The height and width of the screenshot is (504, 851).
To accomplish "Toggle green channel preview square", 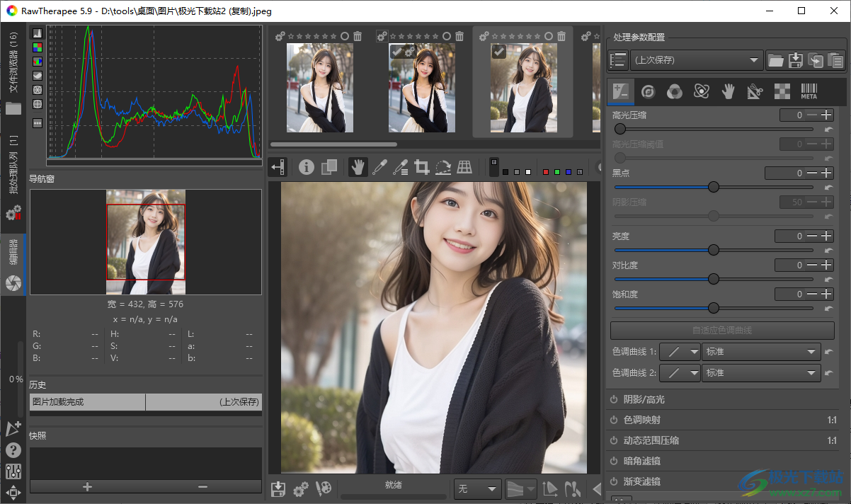I will pos(557,172).
